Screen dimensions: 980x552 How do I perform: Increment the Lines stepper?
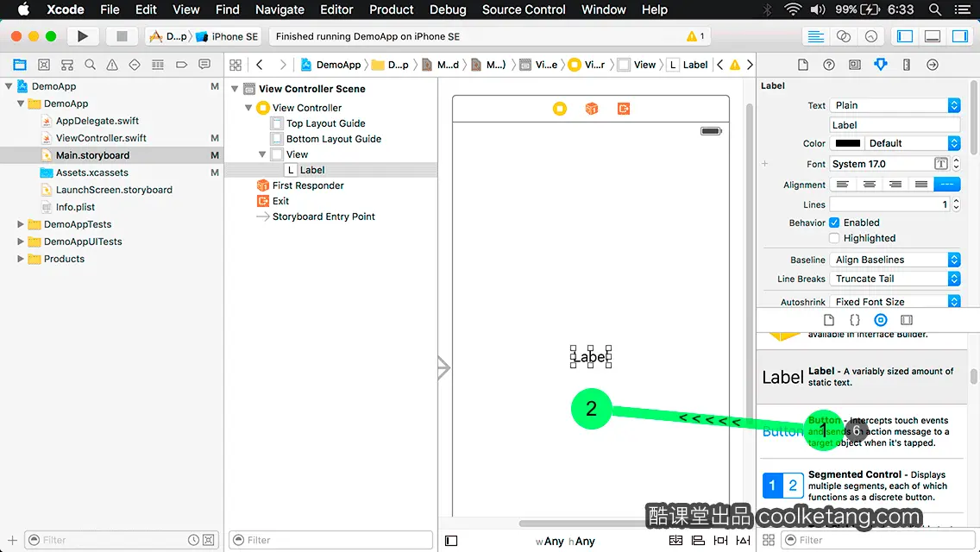pos(956,201)
